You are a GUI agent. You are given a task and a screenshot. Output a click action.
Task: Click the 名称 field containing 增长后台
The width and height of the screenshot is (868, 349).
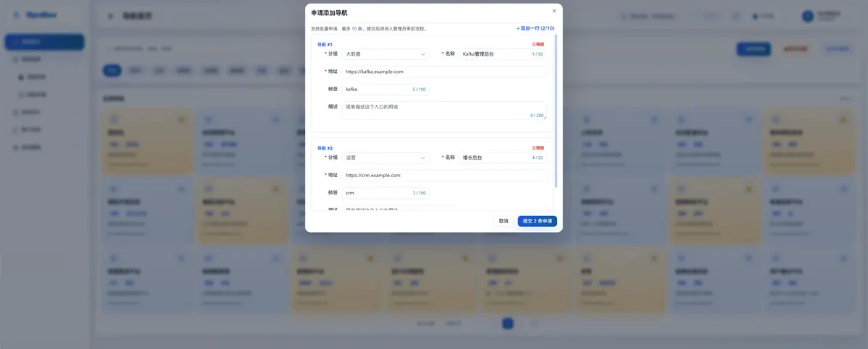pos(503,158)
